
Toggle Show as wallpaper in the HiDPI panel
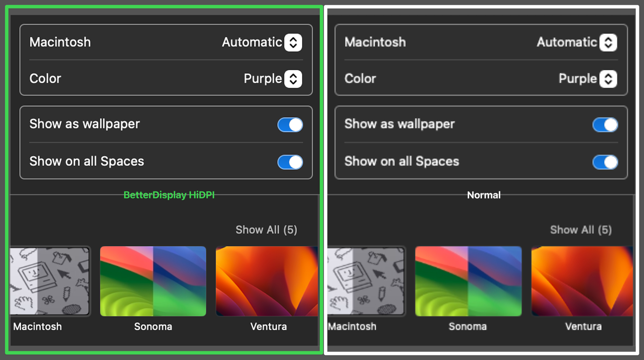(290, 125)
